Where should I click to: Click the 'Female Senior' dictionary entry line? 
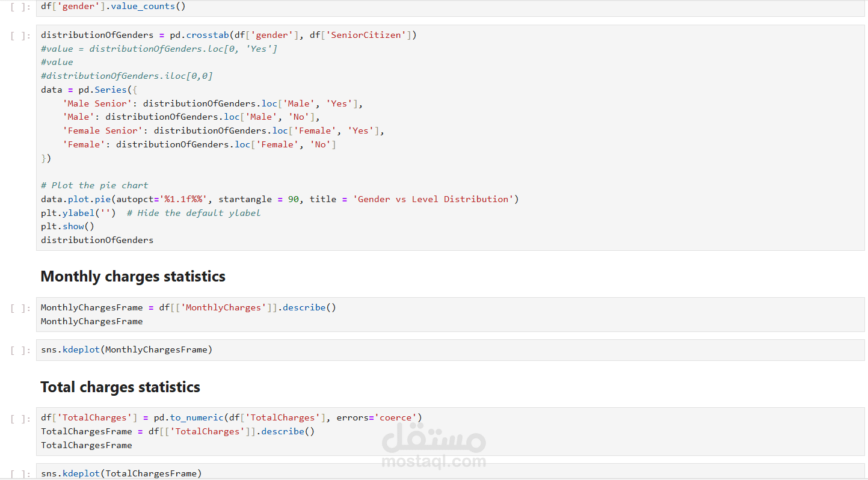[223, 131]
